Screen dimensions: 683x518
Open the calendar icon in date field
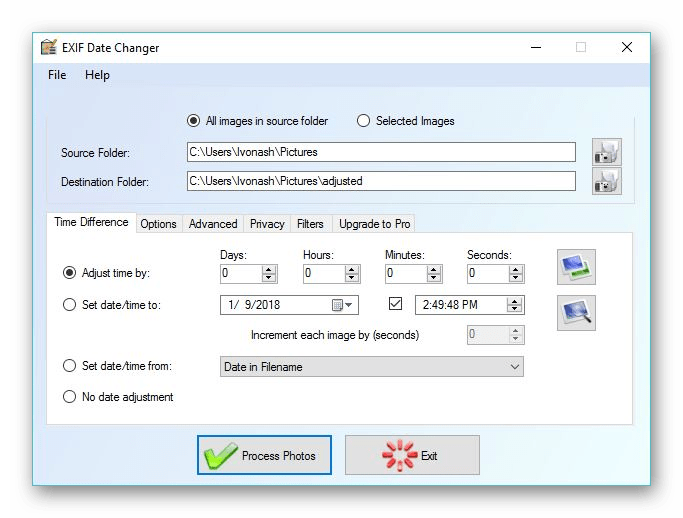pos(337,305)
